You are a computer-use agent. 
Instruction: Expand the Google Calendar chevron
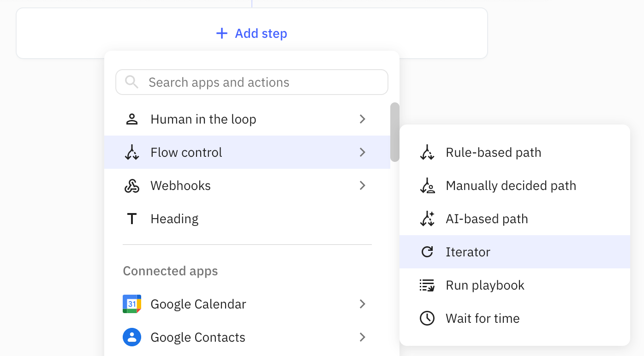click(363, 304)
